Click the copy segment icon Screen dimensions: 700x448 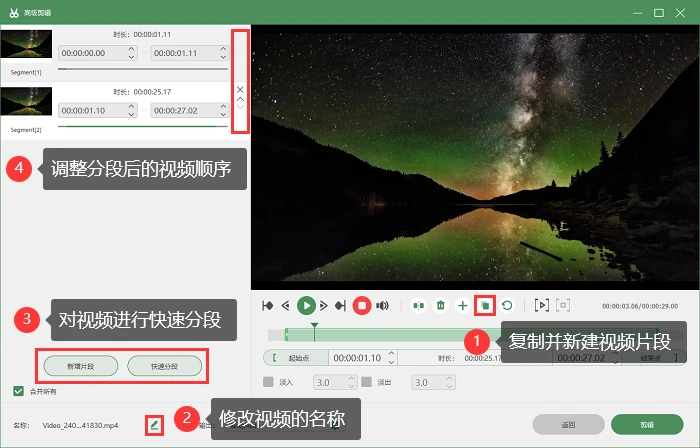tap(485, 306)
